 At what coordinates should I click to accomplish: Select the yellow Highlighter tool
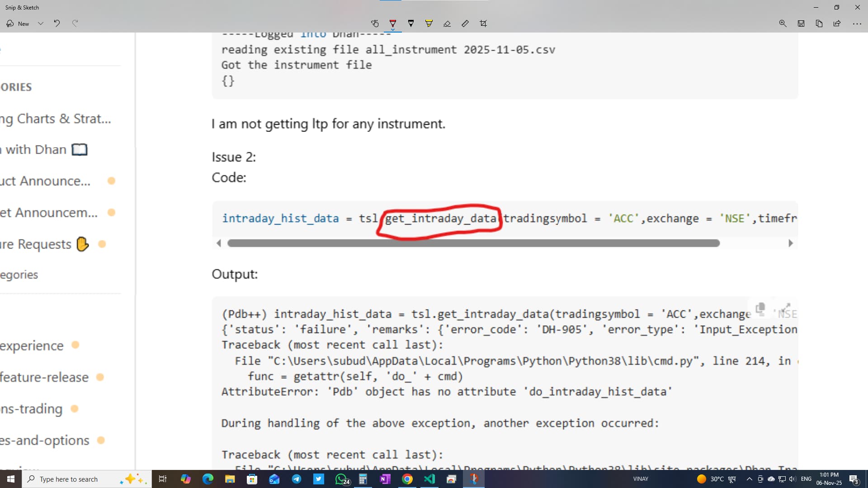tap(429, 23)
